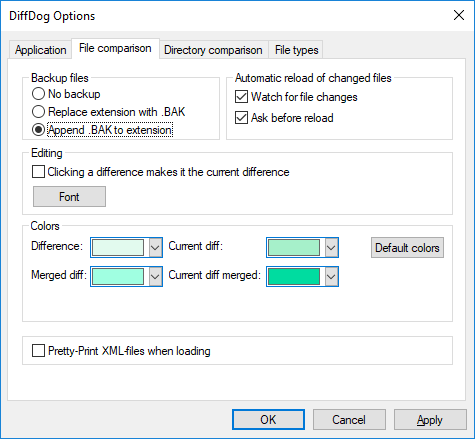Expand the Merged diff color dropdown arrow

[155, 276]
